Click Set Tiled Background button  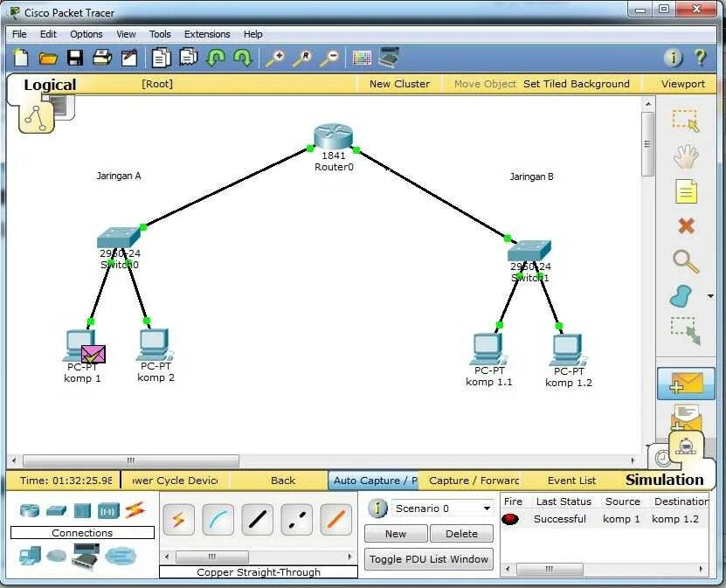point(576,84)
